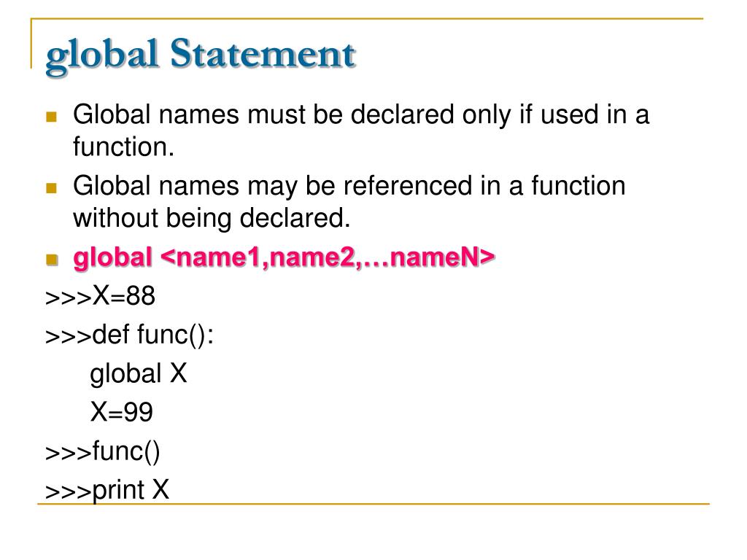Image resolution: width=747 pixels, height=560 pixels.
Task: Click the bullet text 'Global names may be referenced in a function'
Action: pos(349,186)
